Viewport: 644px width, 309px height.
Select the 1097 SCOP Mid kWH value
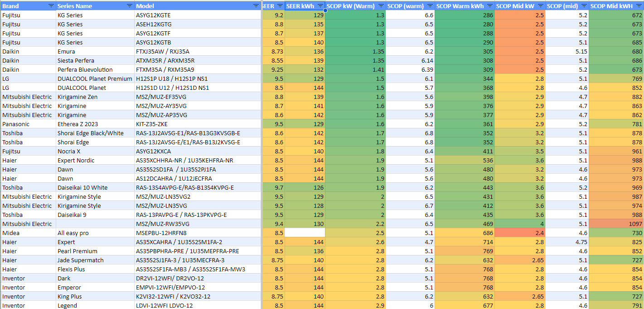(x=616, y=224)
